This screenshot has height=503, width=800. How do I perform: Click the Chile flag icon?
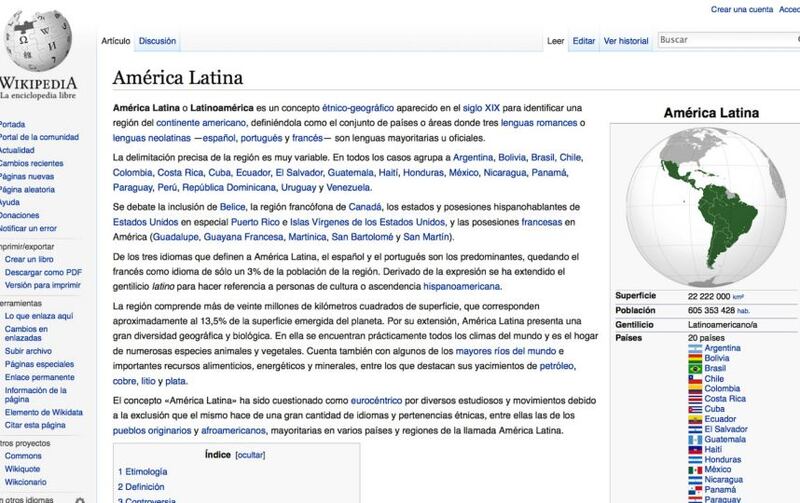694,379
